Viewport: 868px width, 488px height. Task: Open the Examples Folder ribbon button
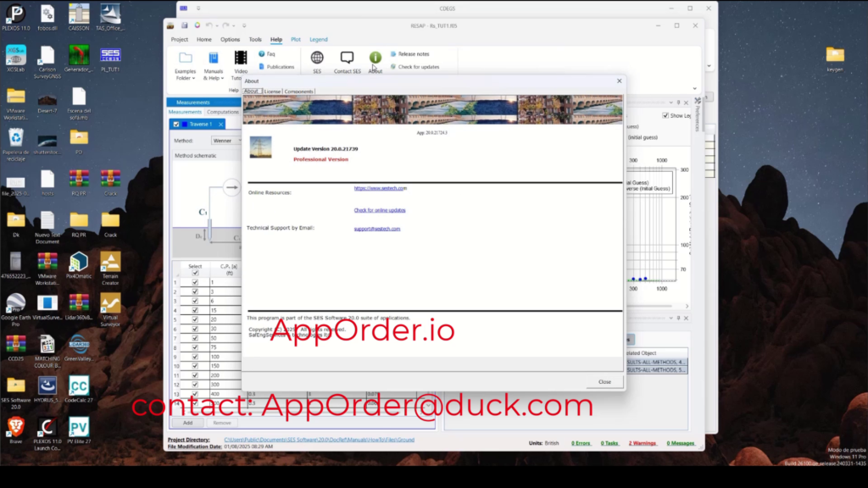(186, 66)
